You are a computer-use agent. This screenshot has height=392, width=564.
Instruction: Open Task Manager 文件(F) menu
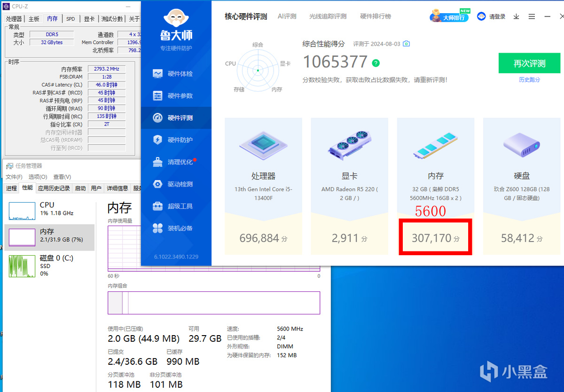(14, 177)
